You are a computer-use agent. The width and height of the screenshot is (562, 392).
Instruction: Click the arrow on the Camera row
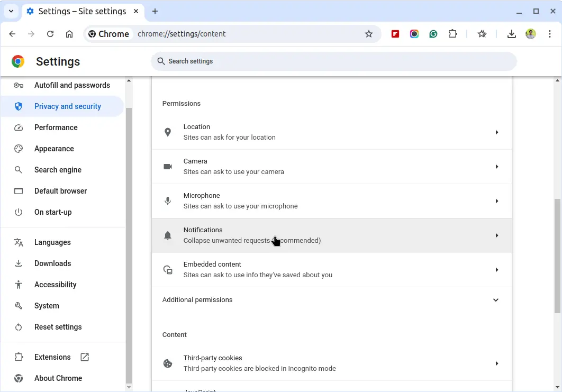[497, 167]
